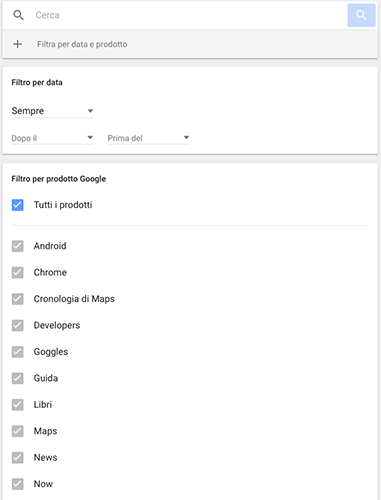The width and height of the screenshot is (381, 500).
Task: Toggle the Android checkbox
Action: [18, 246]
